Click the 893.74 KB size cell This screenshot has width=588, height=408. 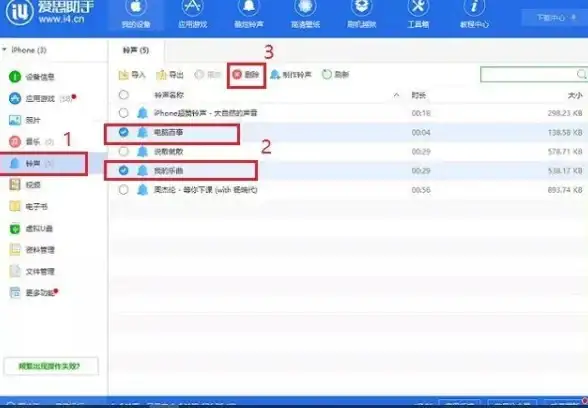565,190
